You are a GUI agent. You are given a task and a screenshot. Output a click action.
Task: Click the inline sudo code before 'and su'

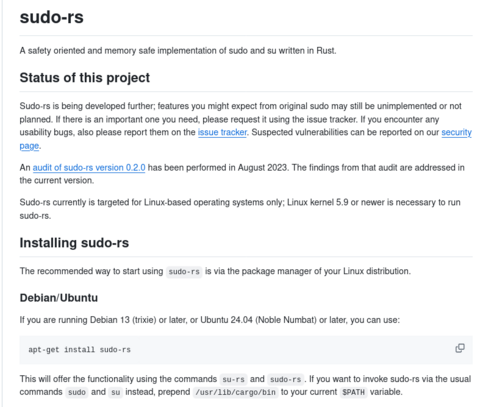[77, 392]
